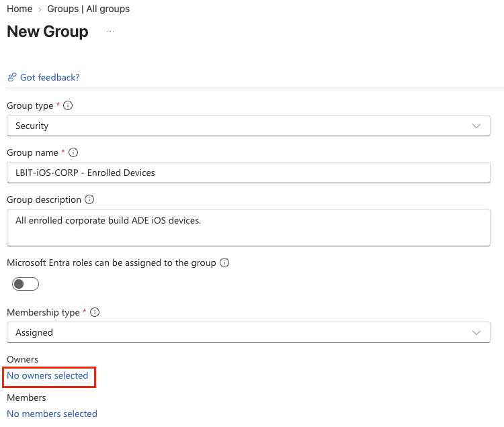Click the Owners label
This screenshot has width=504, height=427.
pyautogui.click(x=22, y=359)
